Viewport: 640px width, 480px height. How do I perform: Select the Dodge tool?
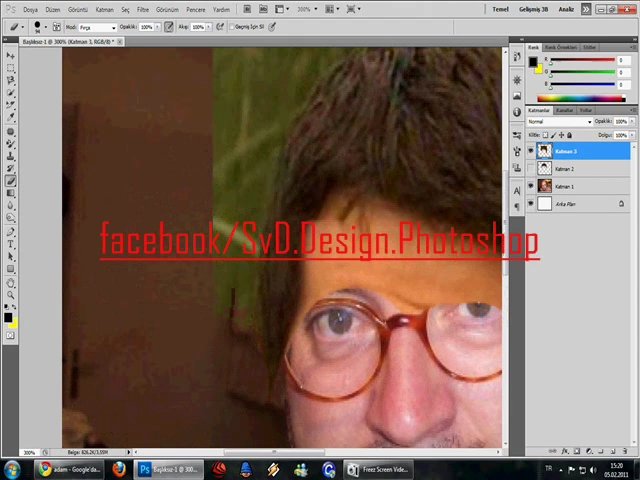(11, 218)
